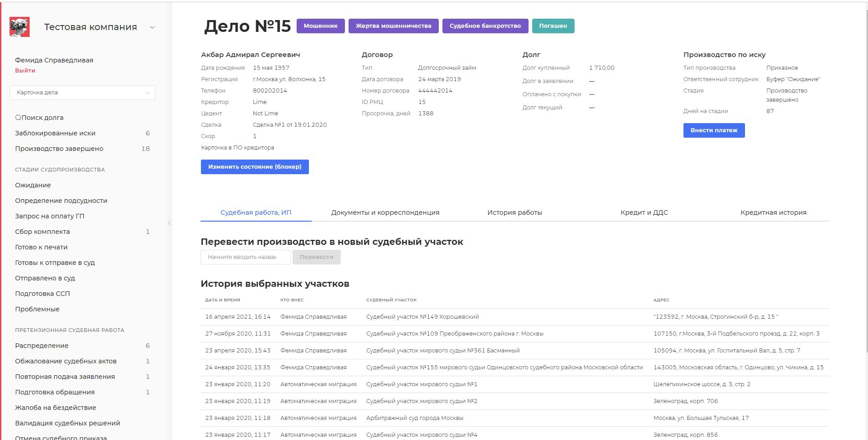This screenshot has height=440, width=868.
Task: Open Заблокированные иски in the sidebar
Action: [x=55, y=133]
